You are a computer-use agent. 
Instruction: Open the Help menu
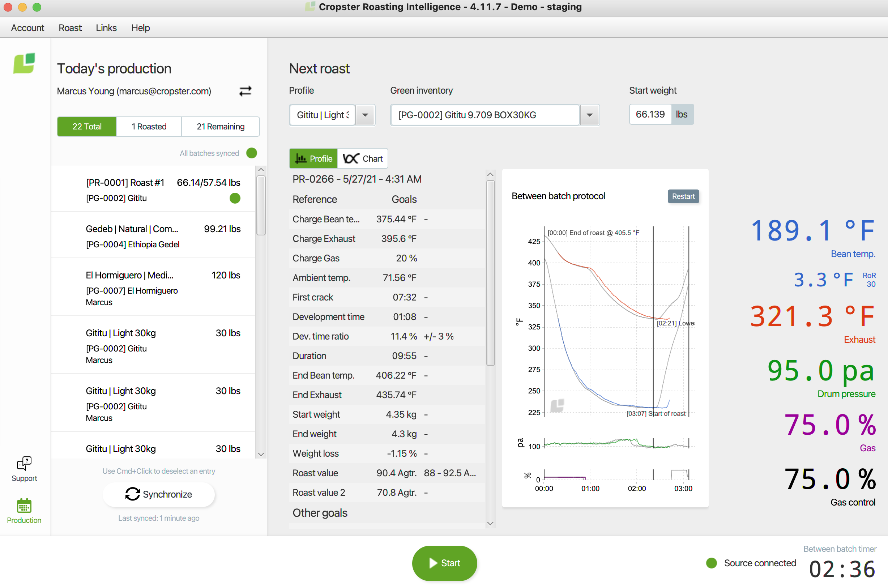(x=141, y=28)
